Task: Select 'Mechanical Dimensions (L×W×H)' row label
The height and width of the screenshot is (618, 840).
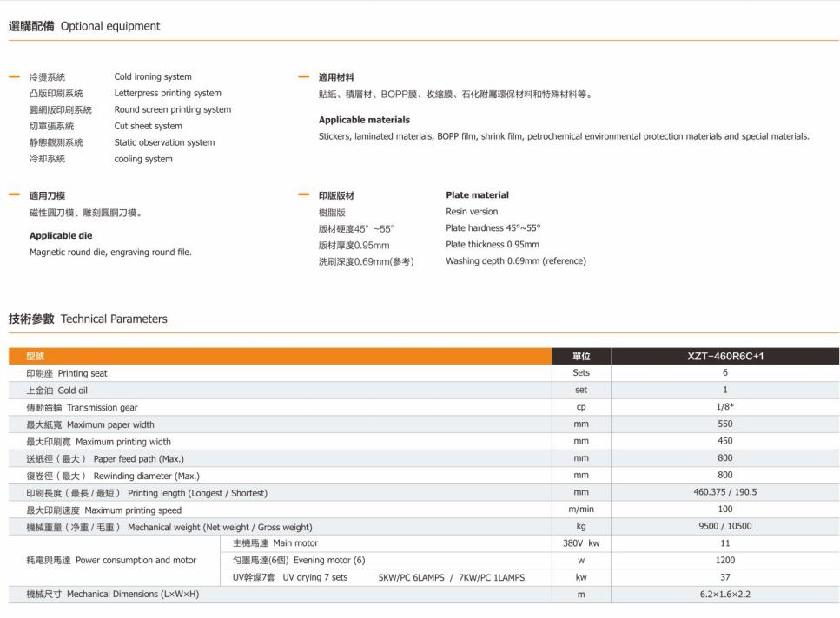Action: [133, 595]
